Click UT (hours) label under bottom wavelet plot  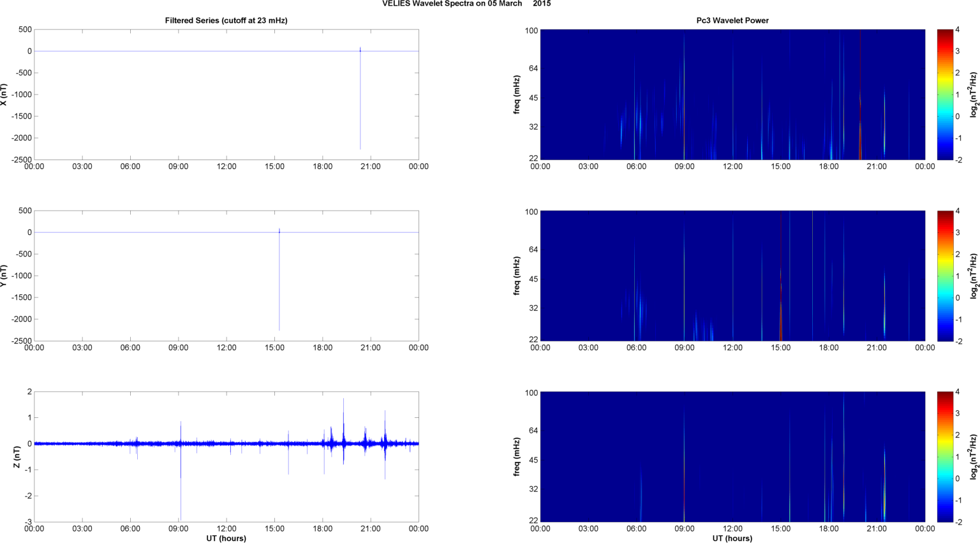(732, 538)
